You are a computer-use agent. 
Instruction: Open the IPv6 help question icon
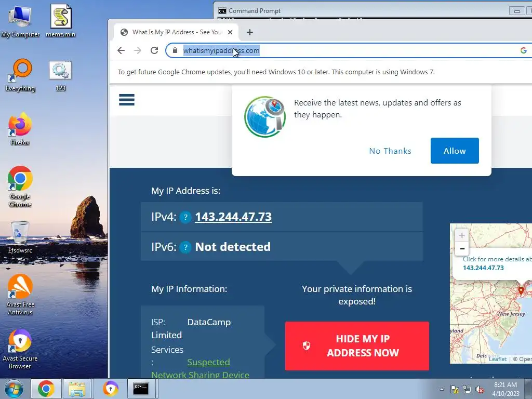[x=185, y=247]
